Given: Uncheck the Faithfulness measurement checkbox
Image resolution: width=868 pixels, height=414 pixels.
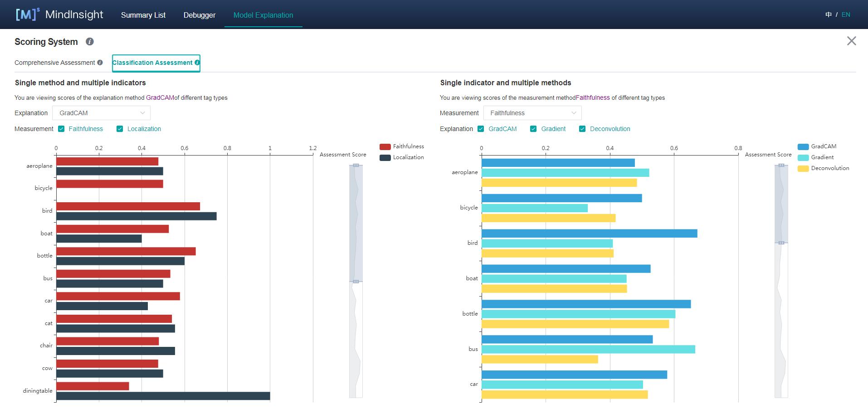Looking at the screenshot, I should [x=61, y=129].
